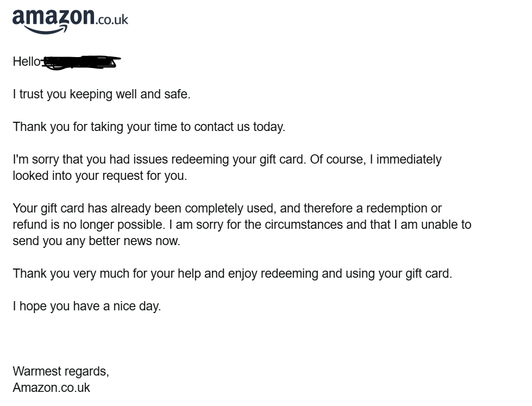532x406 pixels.
Task: Click the "looked into your request" line
Action: click(x=100, y=176)
